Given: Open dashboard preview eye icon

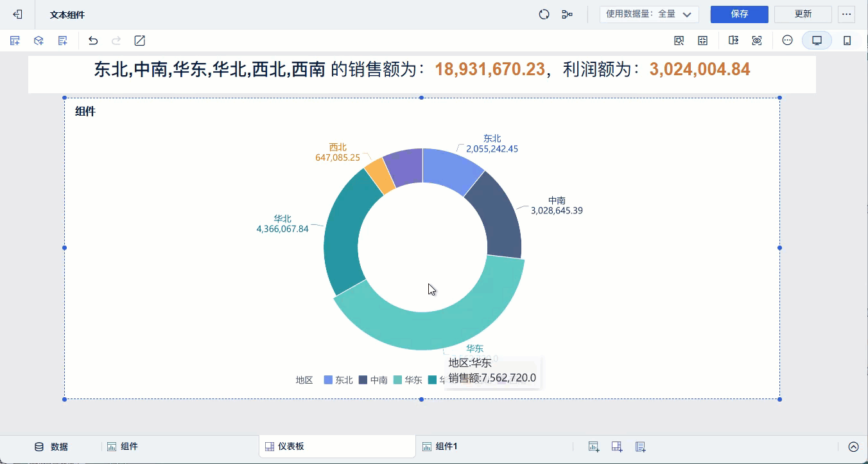Looking at the screenshot, I should (x=758, y=40).
